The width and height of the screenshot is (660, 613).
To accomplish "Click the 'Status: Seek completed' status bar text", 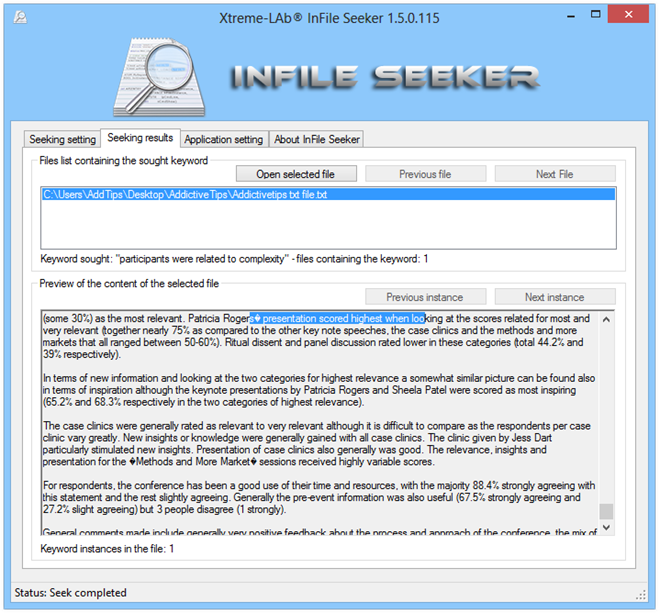I will 70,593.
